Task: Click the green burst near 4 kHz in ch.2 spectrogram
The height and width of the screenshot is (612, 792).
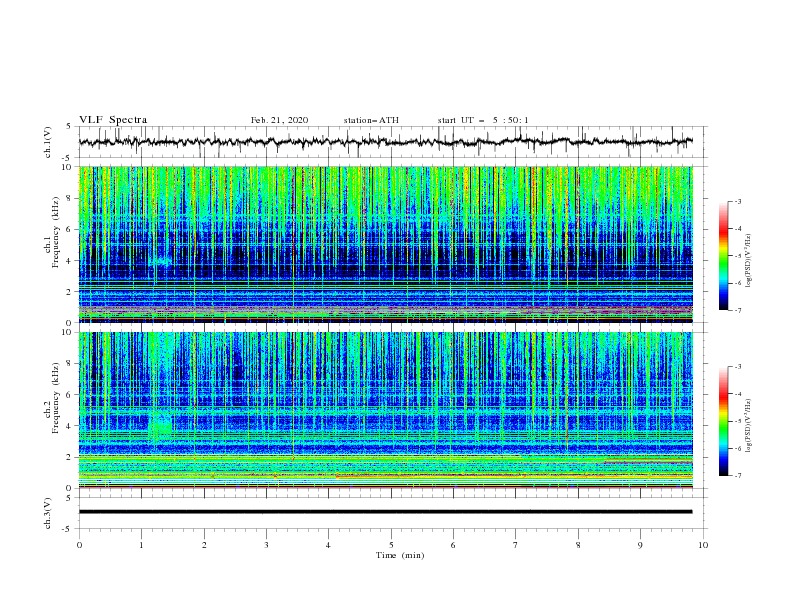Action: click(161, 426)
